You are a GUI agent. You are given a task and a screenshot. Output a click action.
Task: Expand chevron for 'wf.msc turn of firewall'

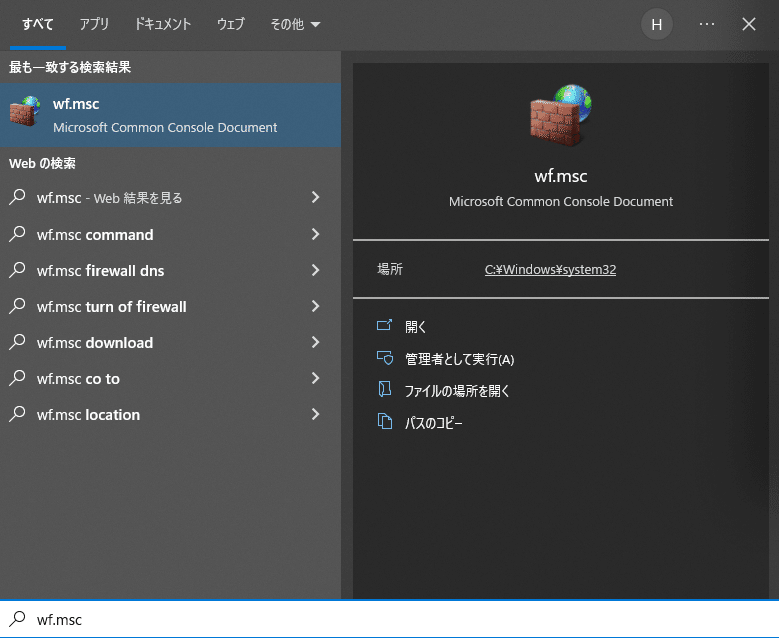point(315,306)
